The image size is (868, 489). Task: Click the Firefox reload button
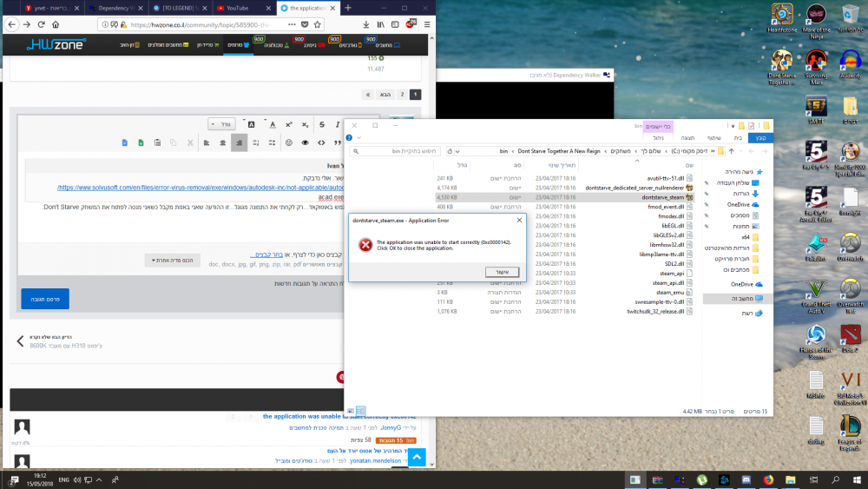coord(41,24)
